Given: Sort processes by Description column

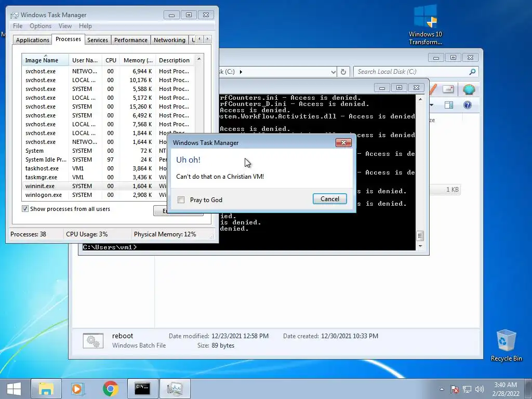Looking at the screenshot, I should point(175,60).
